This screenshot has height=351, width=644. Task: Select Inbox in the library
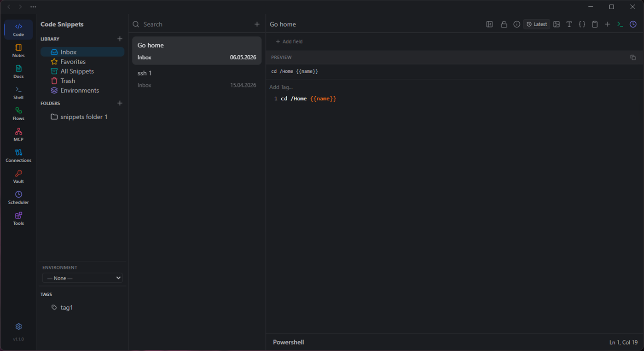click(x=82, y=52)
